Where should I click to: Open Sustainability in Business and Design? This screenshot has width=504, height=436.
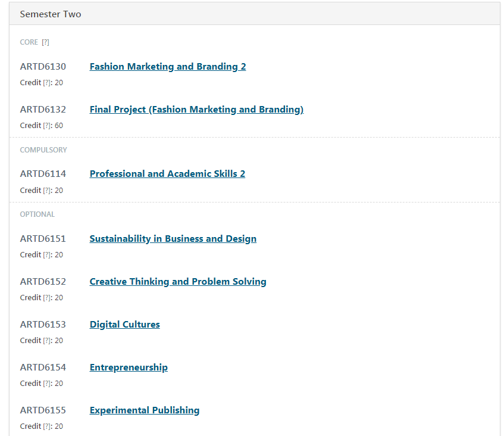(x=173, y=239)
